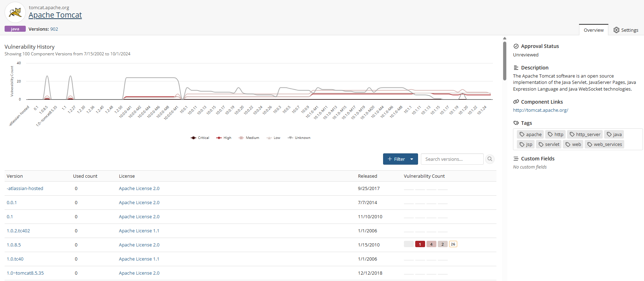Toggle Medium series in chart legend
The image size is (644, 281).
pyautogui.click(x=249, y=138)
